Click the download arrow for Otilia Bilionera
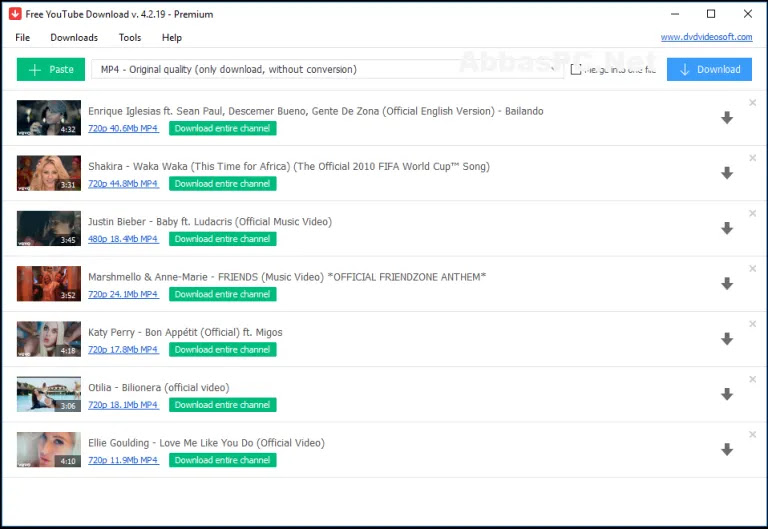The width and height of the screenshot is (768, 529). tap(727, 394)
